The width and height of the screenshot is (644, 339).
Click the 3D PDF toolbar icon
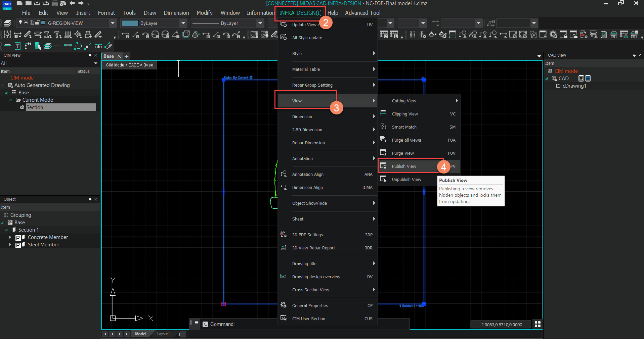point(584,35)
